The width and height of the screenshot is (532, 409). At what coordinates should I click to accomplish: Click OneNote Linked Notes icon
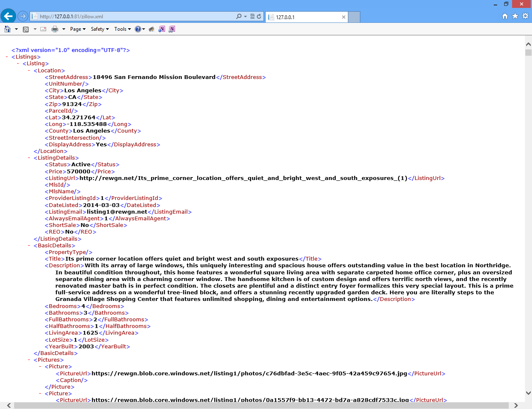(x=172, y=29)
